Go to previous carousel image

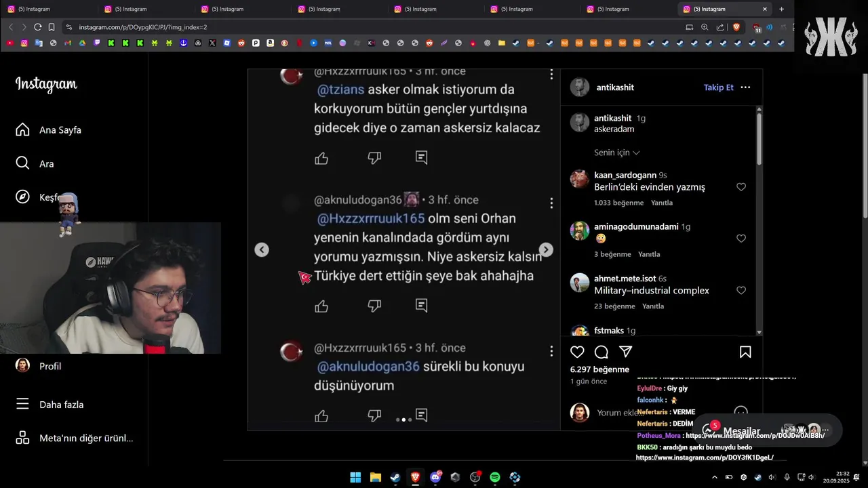[x=262, y=249]
